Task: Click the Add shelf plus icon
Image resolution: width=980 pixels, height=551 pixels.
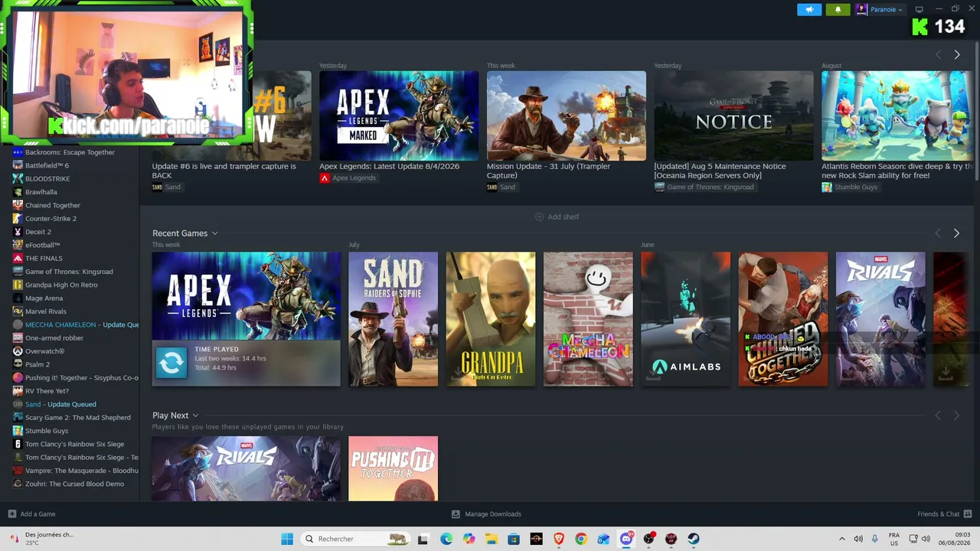Action: 539,217
